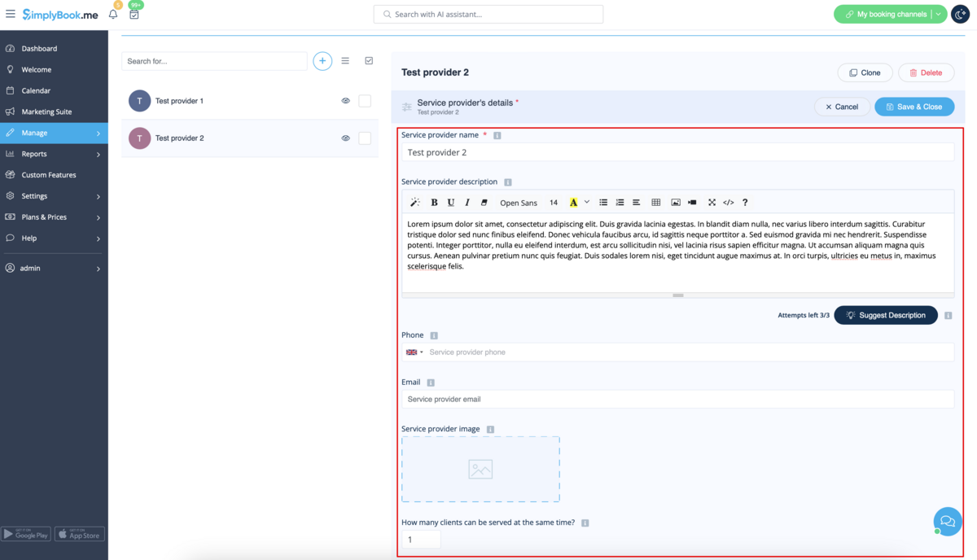Image resolution: width=977 pixels, height=560 pixels.
Task: Toggle visibility of Test provider 1
Action: (345, 101)
